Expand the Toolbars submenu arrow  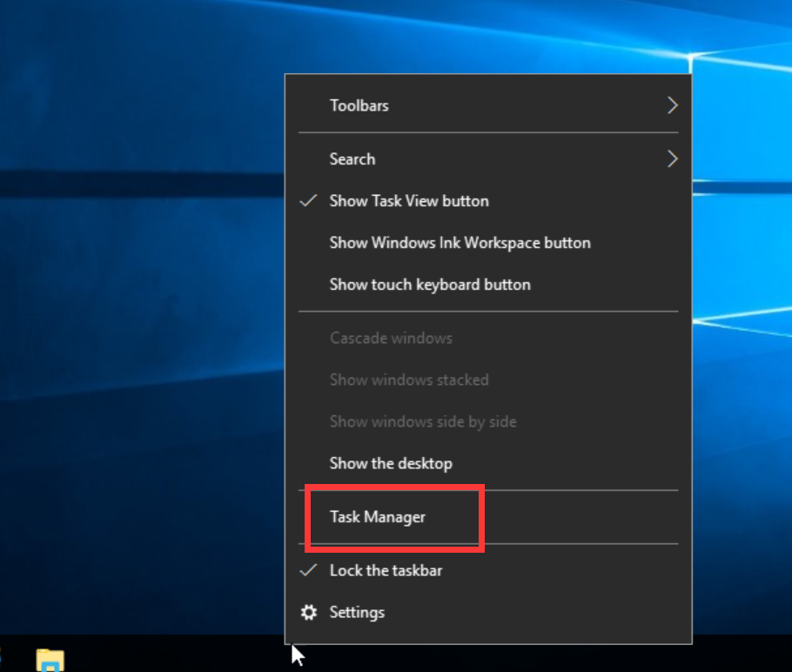click(x=672, y=105)
